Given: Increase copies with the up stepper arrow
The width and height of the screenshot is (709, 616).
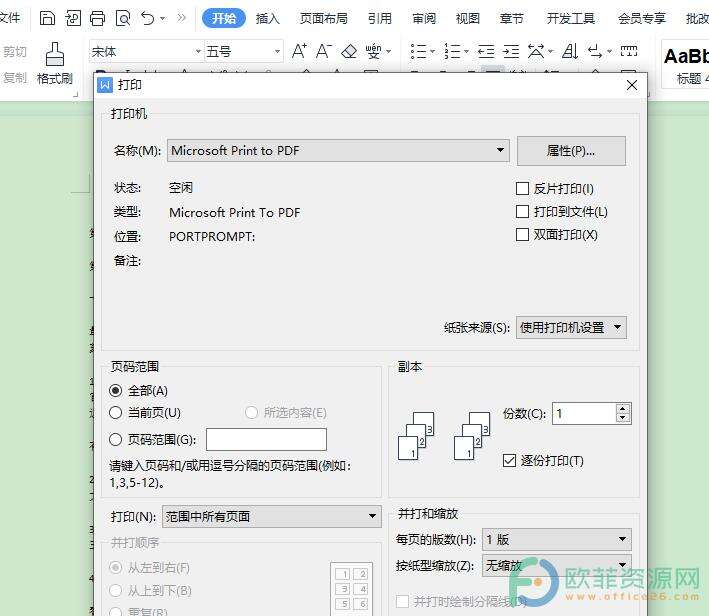Looking at the screenshot, I should [623, 408].
